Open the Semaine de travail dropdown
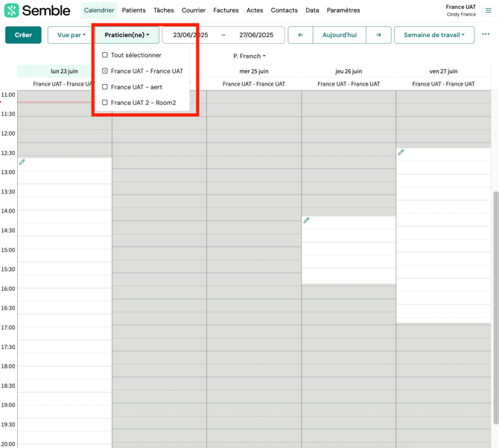The image size is (499, 448). pyautogui.click(x=433, y=35)
